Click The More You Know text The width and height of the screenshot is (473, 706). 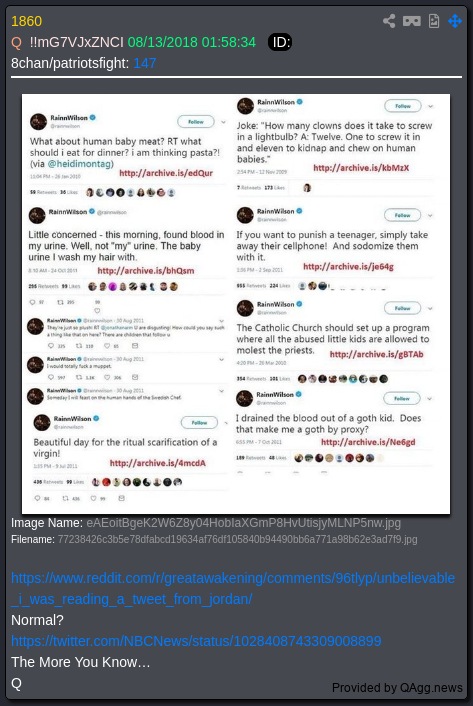[x=81, y=662]
